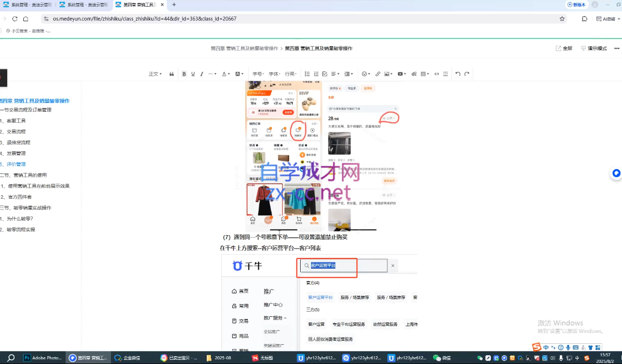Click the hyperlink insert icon

click(x=378, y=74)
